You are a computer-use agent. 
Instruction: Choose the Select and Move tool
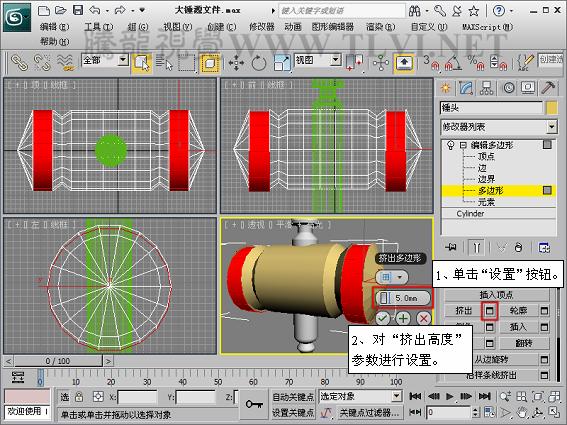(236, 63)
